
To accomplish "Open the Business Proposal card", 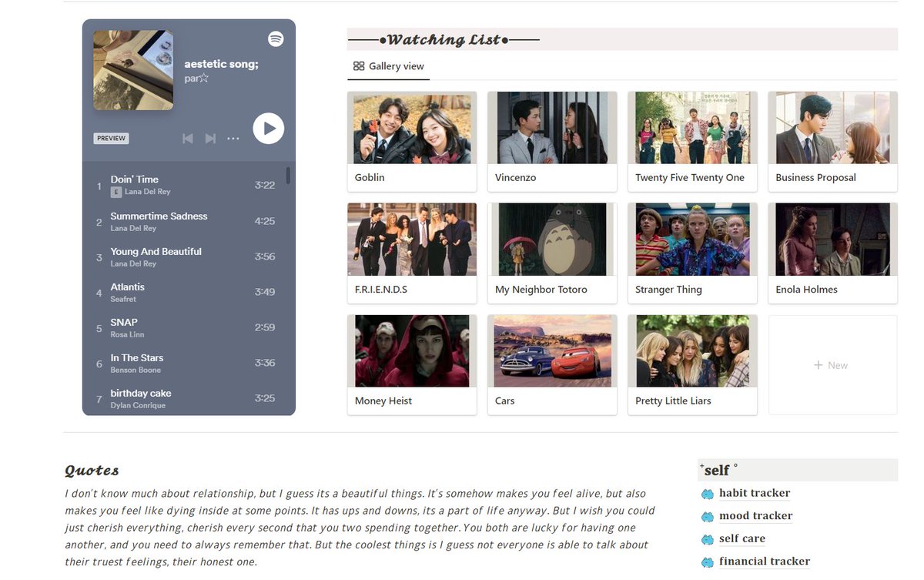I will point(833,142).
